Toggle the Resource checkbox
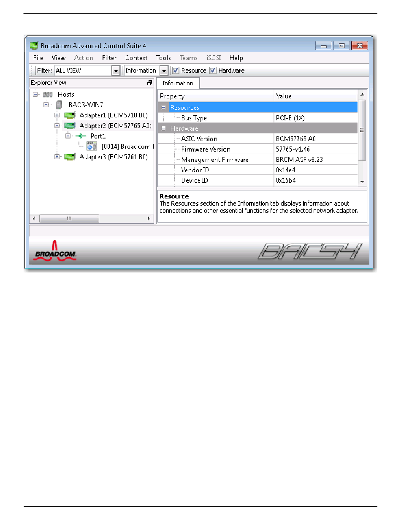The height and width of the screenshot is (532, 401). click(x=176, y=71)
